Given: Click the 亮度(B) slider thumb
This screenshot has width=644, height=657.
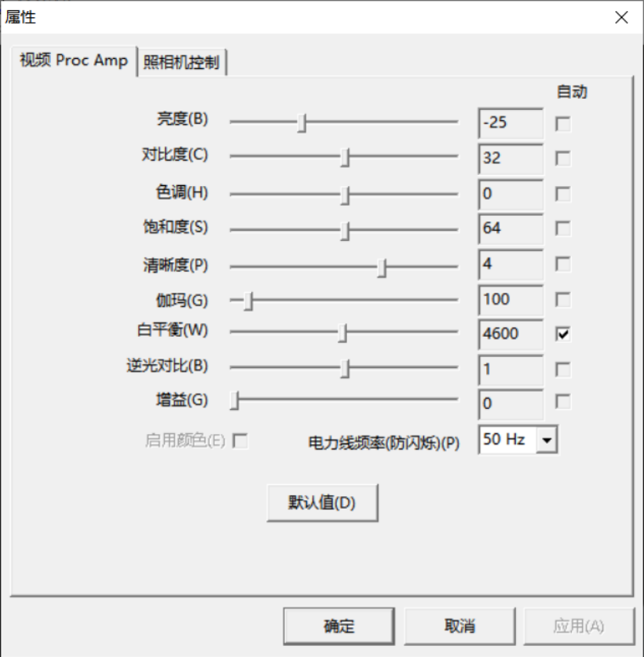Looking at the screenshot, I should point(302,122).
